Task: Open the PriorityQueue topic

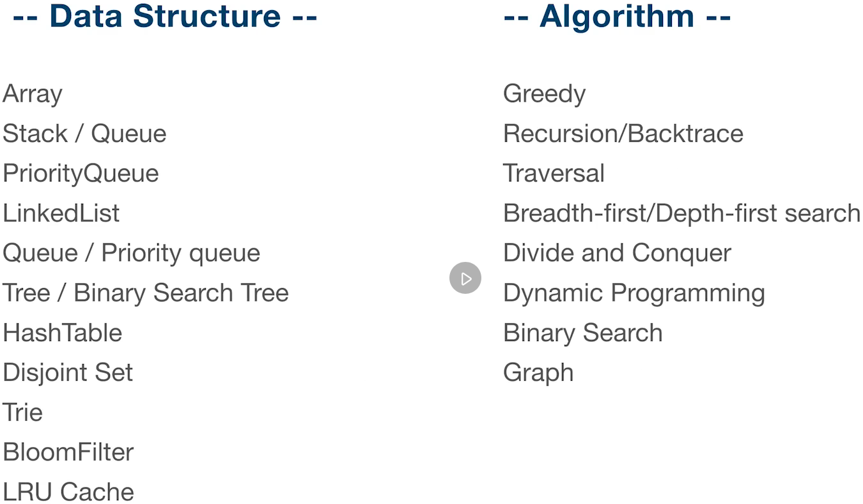Action: pos(81,174)
